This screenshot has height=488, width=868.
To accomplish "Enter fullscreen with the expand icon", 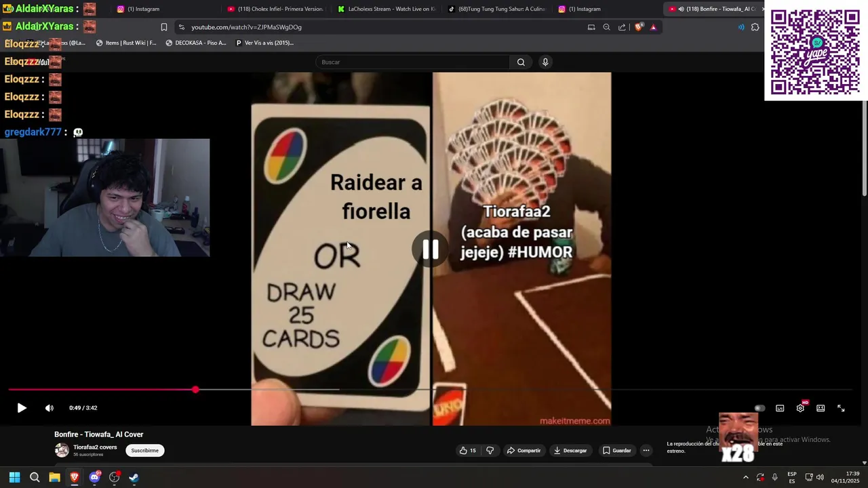I will coord(841,408).
